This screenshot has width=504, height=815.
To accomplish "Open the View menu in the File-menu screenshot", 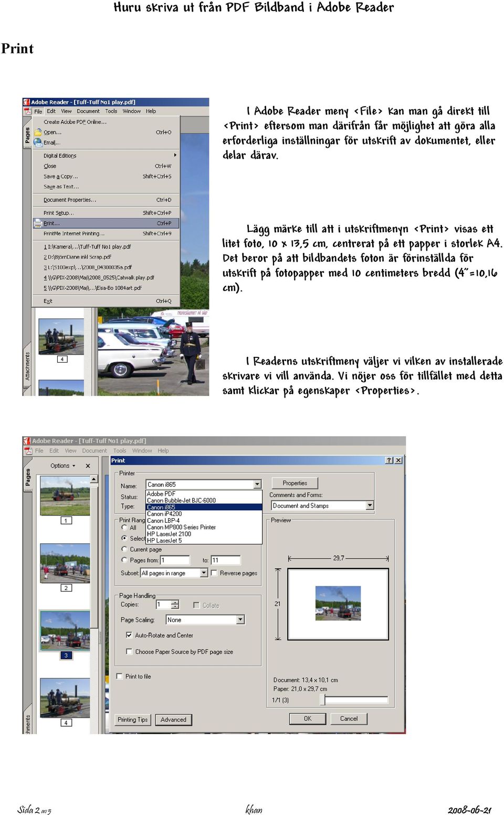I will pyautogui.click(x=66, y=111).
